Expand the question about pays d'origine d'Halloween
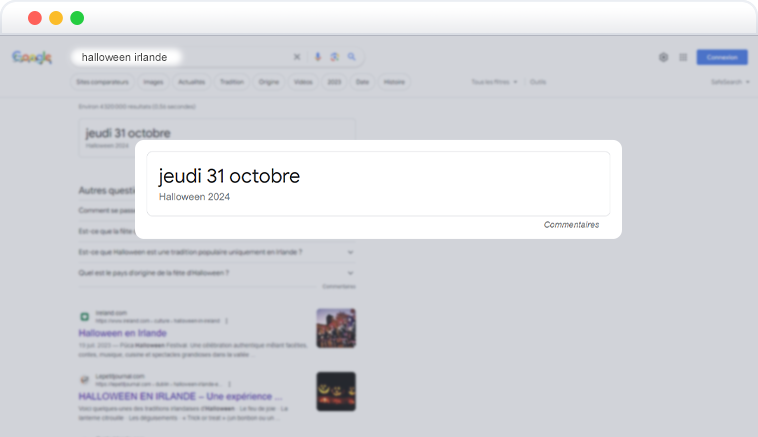 point(217,273)
